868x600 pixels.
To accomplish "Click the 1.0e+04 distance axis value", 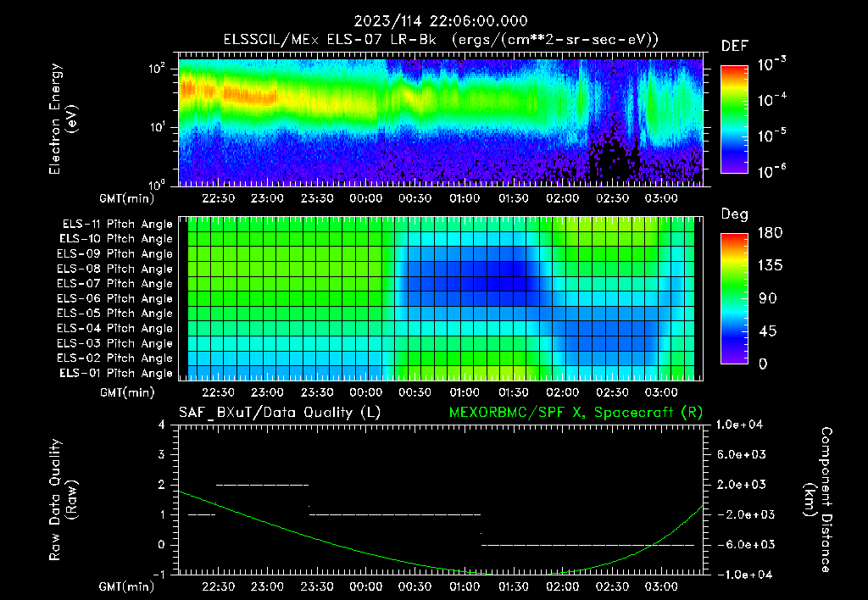I will 739,425.
